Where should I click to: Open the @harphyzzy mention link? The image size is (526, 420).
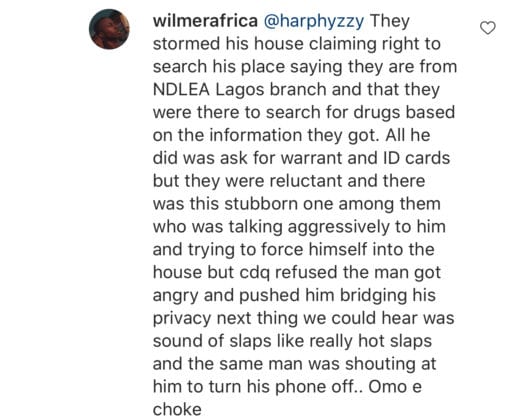coord(314,22)
